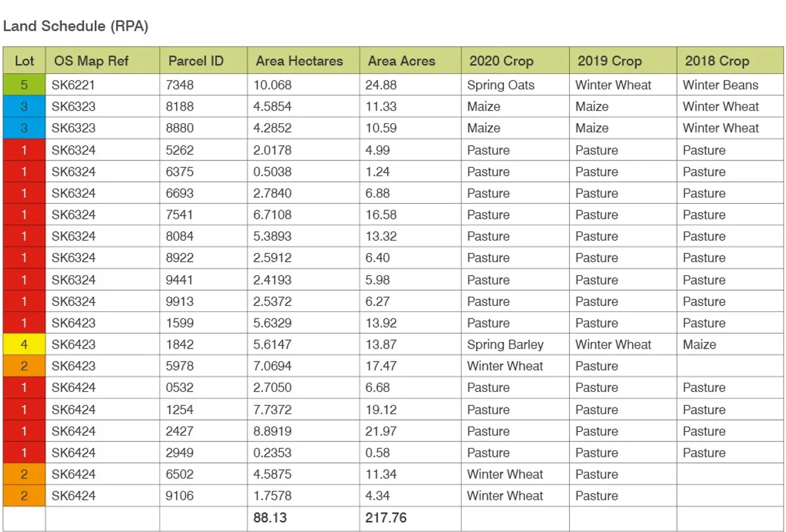
Task: Select the OS Map Ref column header
Action: (103, 61)
